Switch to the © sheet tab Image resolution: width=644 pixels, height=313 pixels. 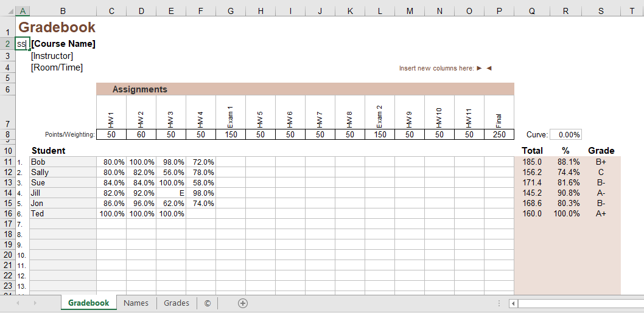point(208,303)
